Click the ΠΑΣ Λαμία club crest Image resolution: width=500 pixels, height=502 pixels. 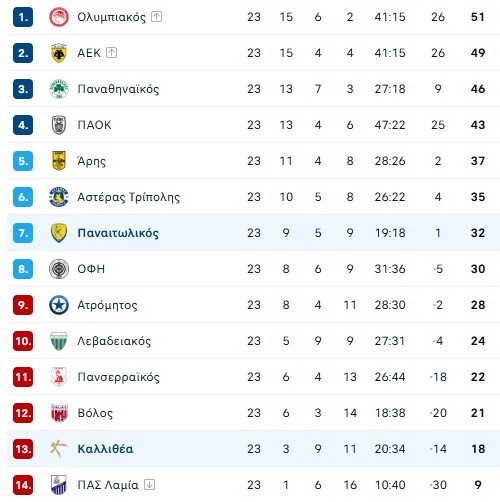coord(59,485)
